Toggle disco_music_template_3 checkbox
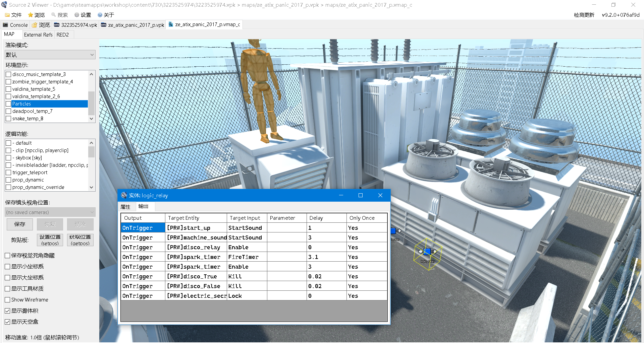Viewport: 644px width, 343px height. coord(8,74)
